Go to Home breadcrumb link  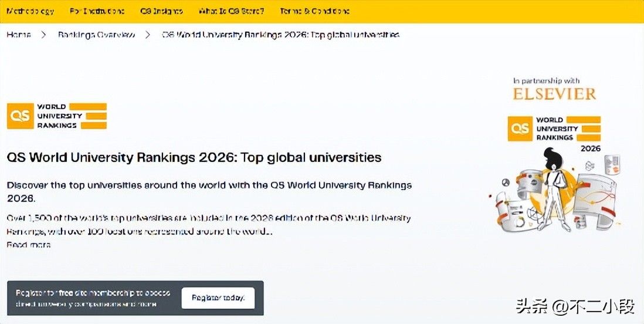19,35
